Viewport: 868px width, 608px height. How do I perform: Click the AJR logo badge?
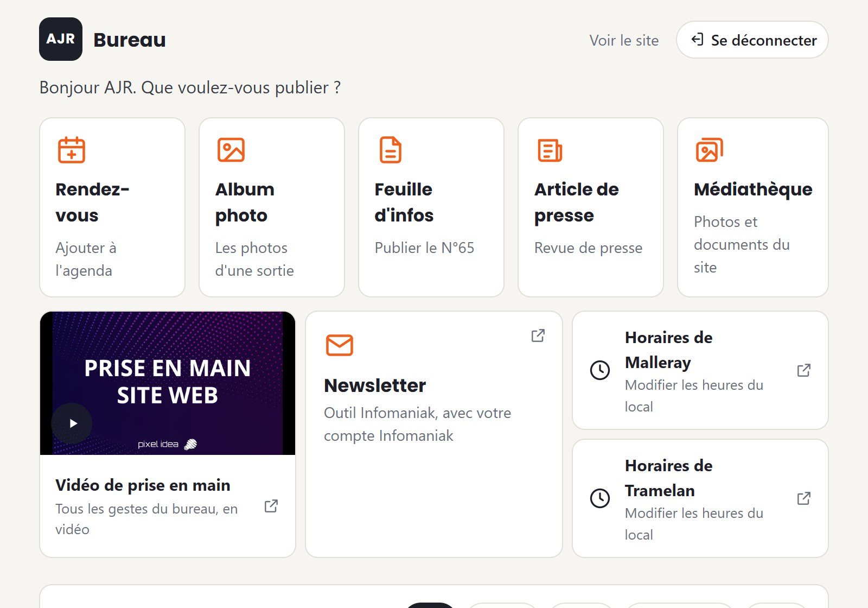pyautogui.click(x=61, y=39)
